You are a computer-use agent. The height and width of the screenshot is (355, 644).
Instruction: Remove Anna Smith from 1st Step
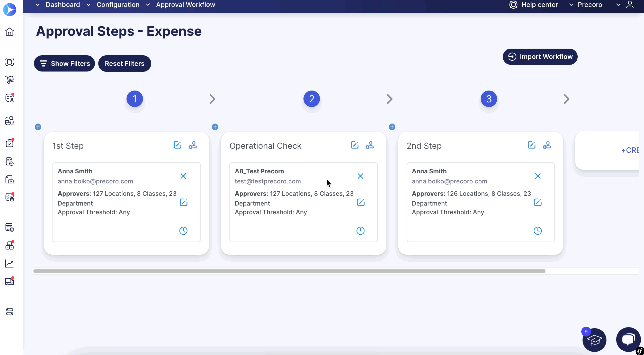click(x=183, y=176)
